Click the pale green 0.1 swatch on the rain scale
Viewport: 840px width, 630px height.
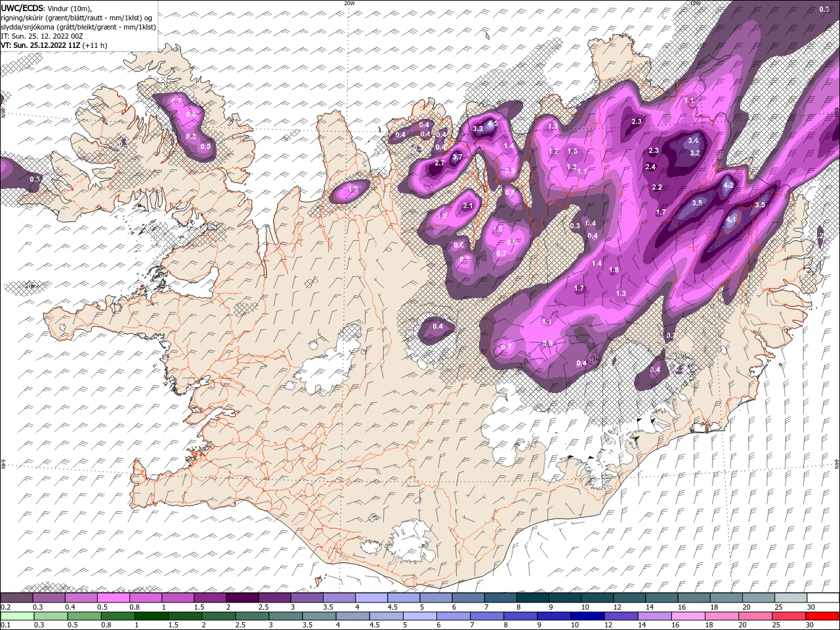point(16,616)
